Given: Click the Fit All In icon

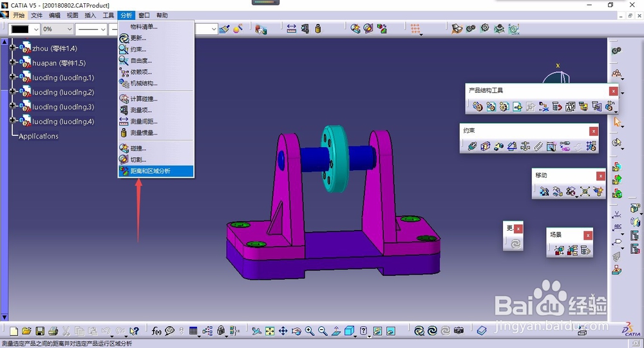Looking at the screenshot, I should pyautogui.click(x=270, y=331).
